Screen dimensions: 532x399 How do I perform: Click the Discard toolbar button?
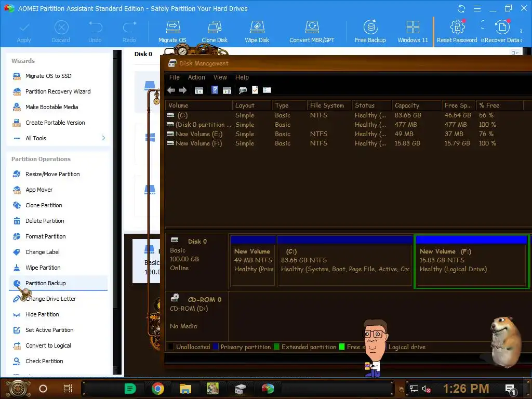point(61,32)
